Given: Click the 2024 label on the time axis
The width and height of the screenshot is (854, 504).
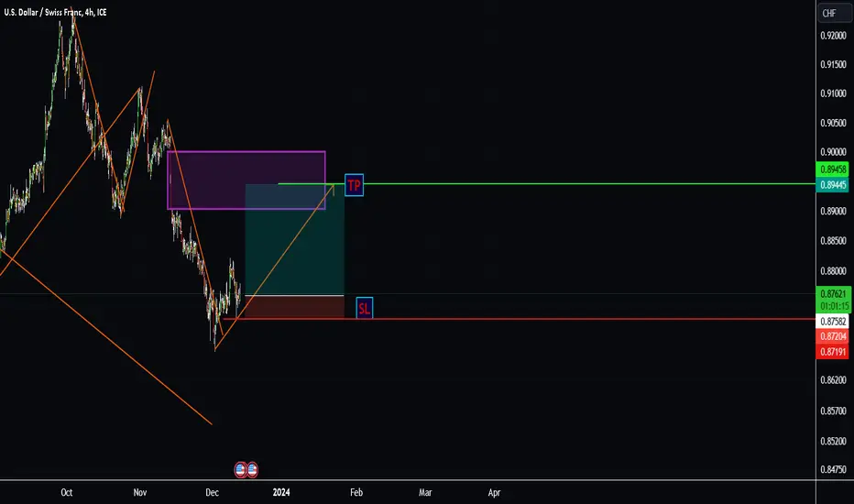Looking at the screenshot, I should coord(281,493).
